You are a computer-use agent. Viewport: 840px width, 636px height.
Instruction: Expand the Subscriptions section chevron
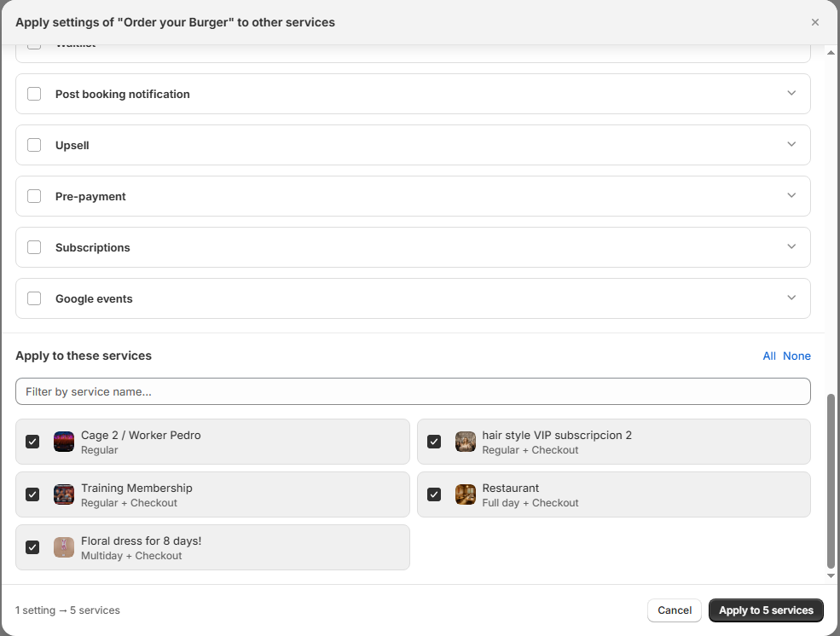coord(791,246)
